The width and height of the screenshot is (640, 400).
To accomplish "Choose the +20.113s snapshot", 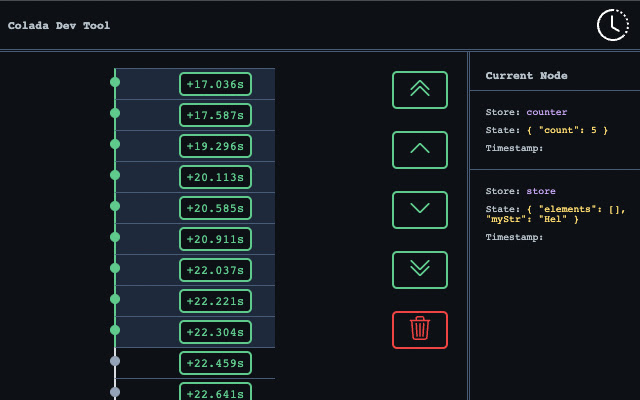I will click(215, 177).
